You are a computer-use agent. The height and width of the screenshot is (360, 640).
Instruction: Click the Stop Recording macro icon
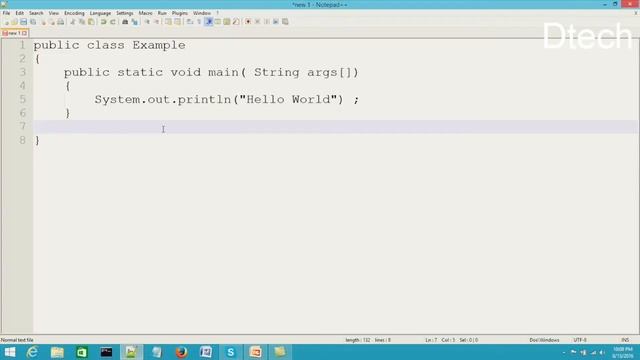click(x=257, y=22)
